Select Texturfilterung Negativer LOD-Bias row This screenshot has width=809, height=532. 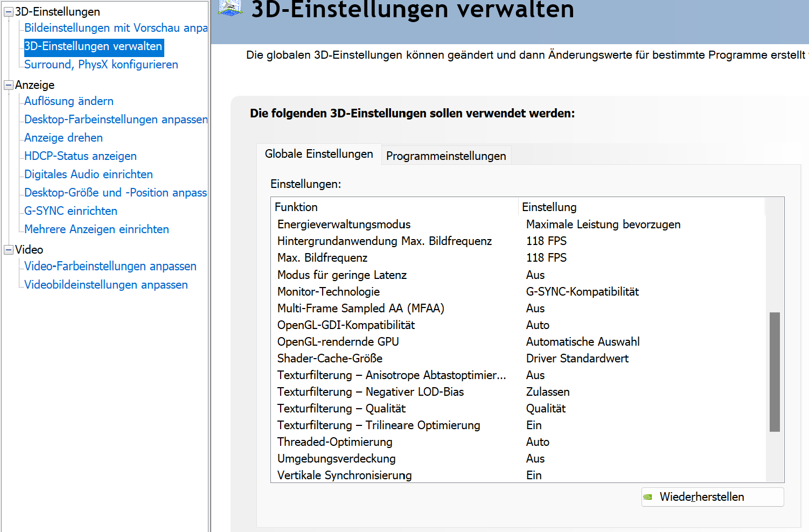(518, 392)
